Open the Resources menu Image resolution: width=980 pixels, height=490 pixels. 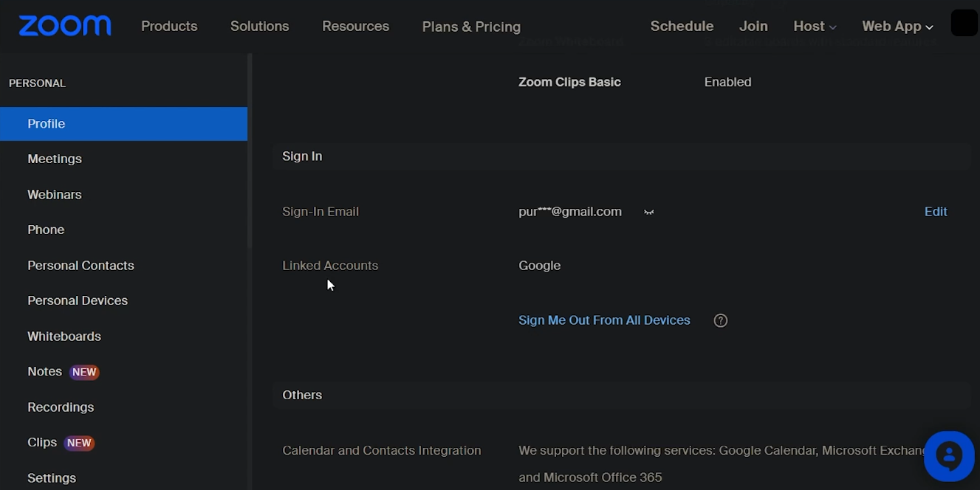[355, 26]
